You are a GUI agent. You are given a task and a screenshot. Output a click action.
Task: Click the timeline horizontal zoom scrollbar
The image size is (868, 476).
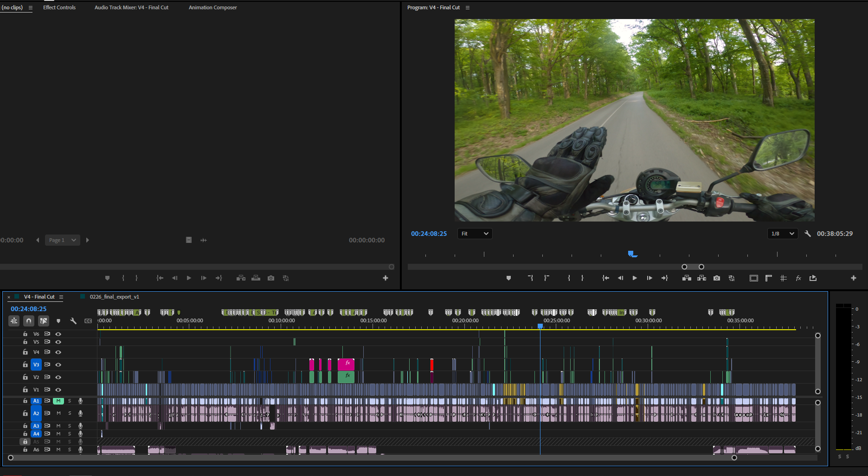(373, 457)
